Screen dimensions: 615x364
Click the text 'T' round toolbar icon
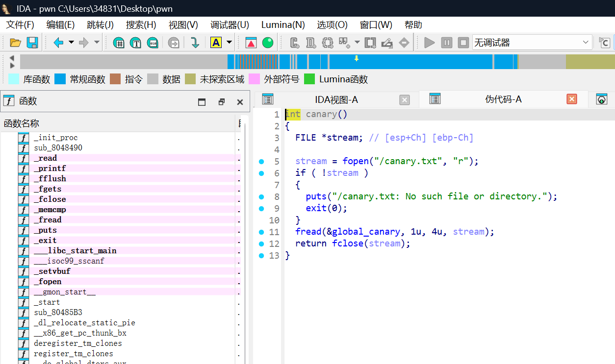pos(135,43)
